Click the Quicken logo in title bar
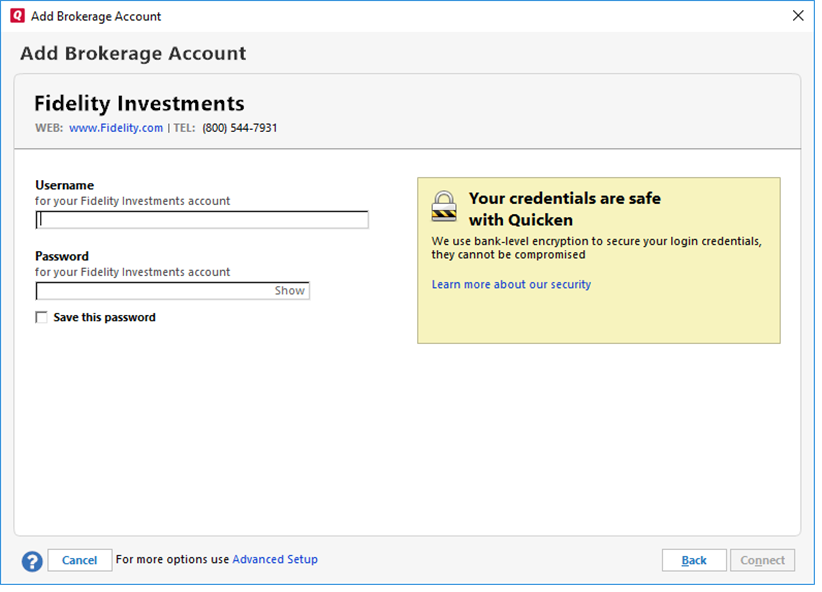This screenshot has height=592, width=822. (17, 16)
